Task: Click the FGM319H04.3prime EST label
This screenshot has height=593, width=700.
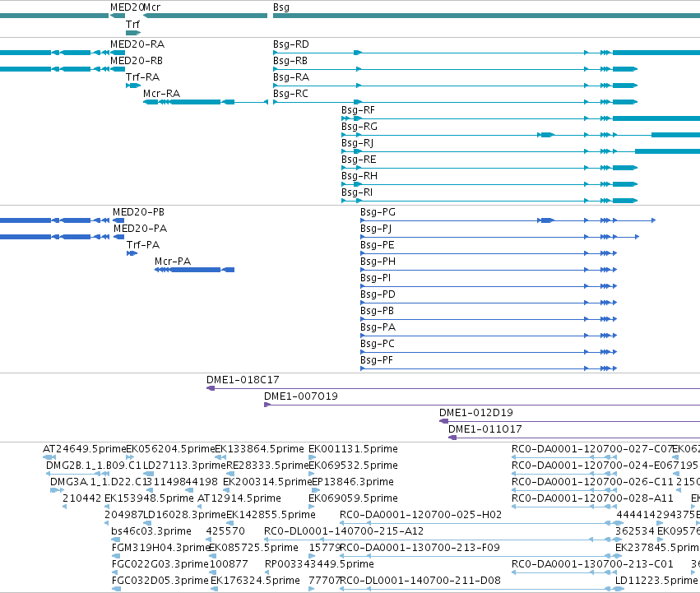Action: [x=160, y=549]
